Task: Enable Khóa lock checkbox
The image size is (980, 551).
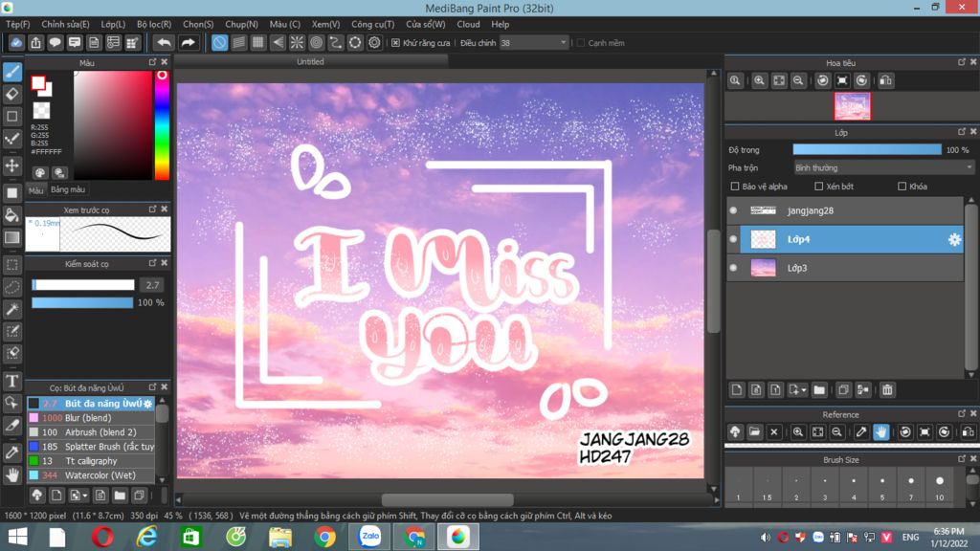Action: tap(902, 187)
